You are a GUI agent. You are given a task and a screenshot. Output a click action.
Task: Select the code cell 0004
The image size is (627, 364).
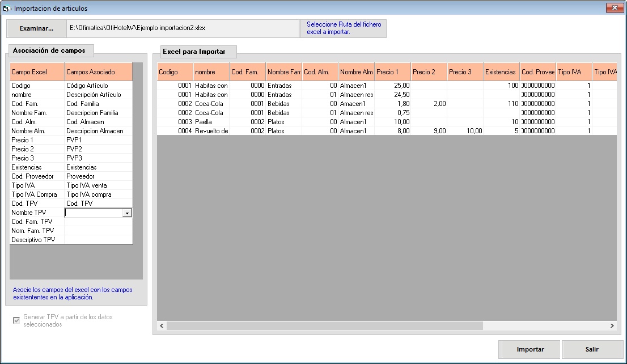(175, 131)
